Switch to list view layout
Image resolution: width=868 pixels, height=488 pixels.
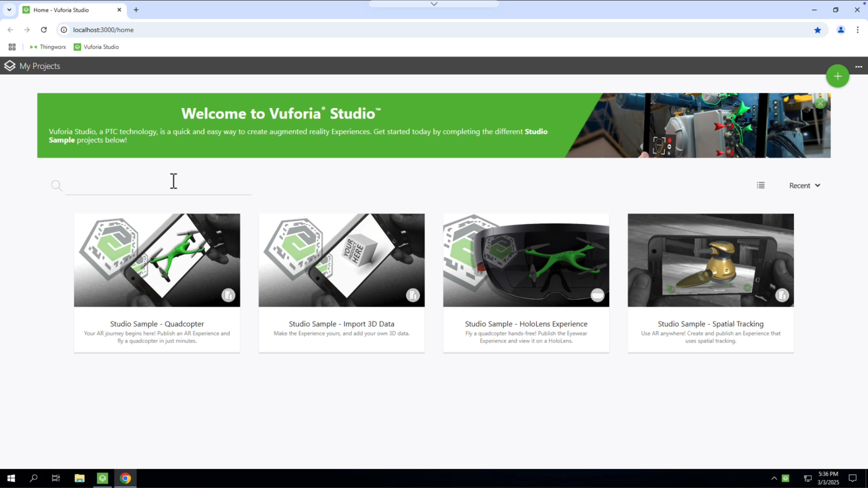761,185
